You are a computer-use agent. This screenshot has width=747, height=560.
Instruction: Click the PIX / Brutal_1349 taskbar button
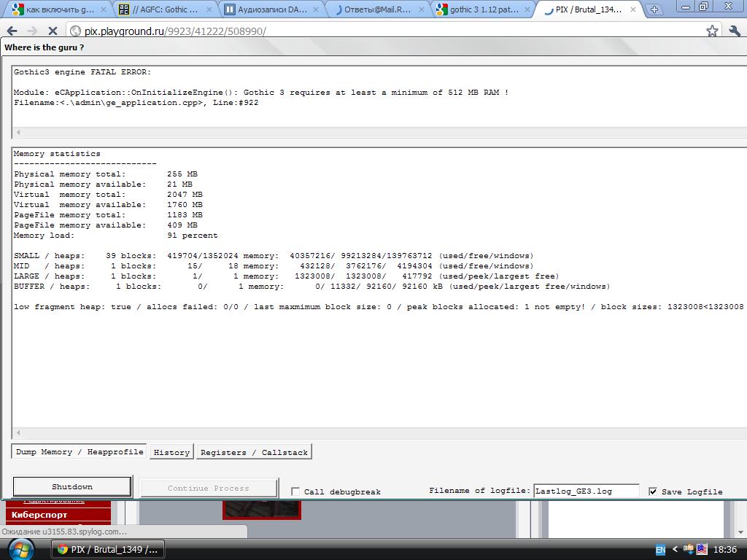[108, 550]
